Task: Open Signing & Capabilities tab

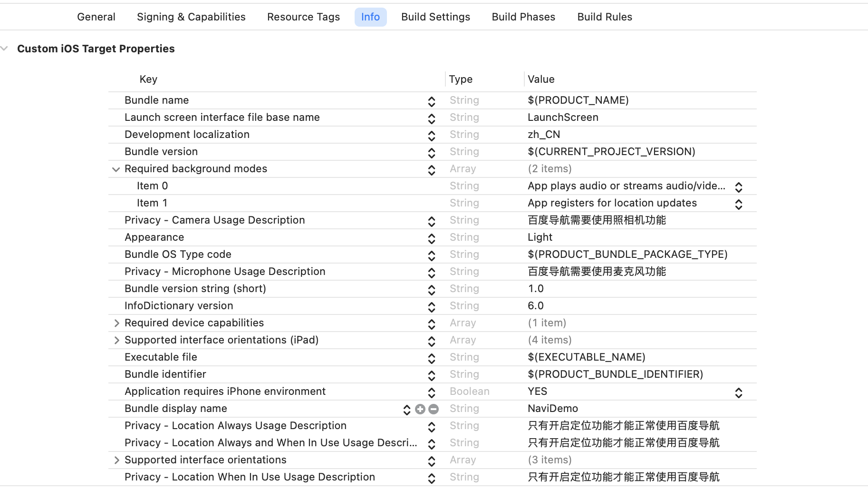Action: (191, 17)
